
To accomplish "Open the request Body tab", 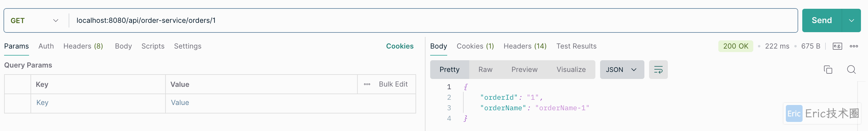I will pyautogui.click(x=123, y=46).
